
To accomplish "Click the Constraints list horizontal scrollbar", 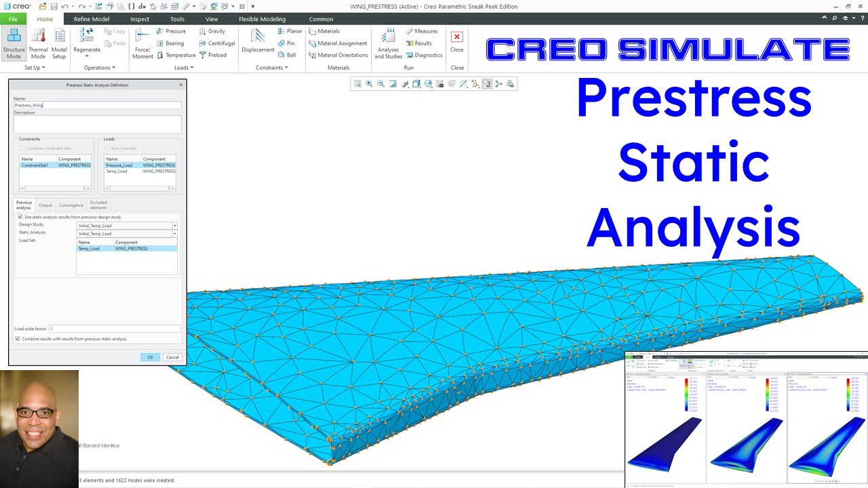I will point(56,188).
